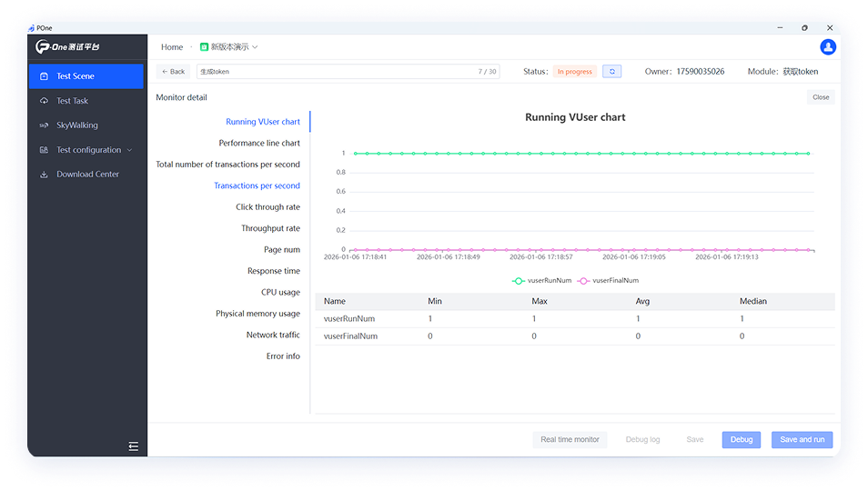Viewport: 868px width, 491px height.
Task: Click the Real time monitor button
Action: [570, 440]
